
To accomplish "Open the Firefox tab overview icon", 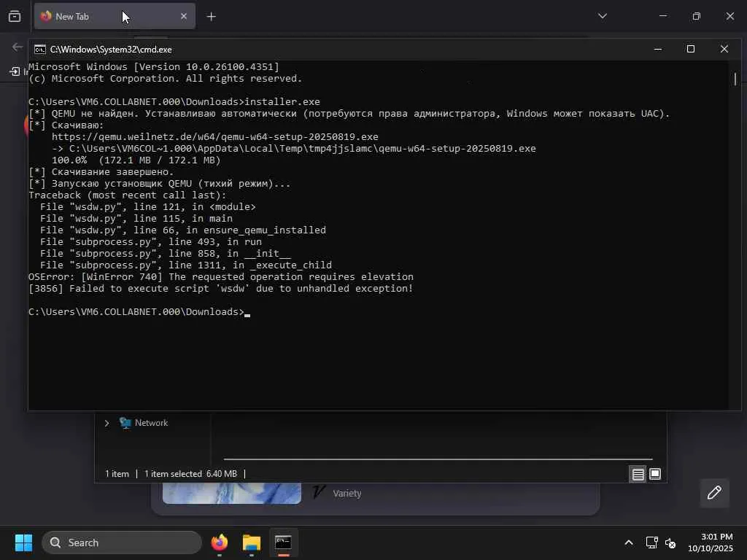I will (15, 16).
